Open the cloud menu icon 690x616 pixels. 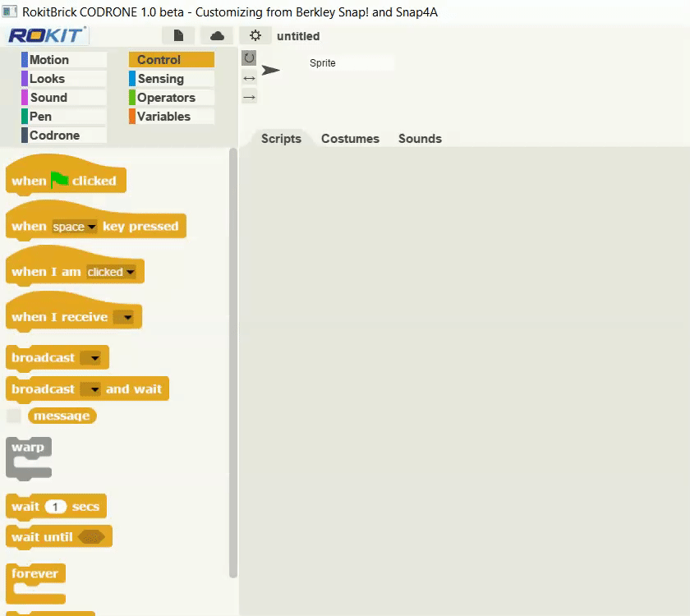217,35
